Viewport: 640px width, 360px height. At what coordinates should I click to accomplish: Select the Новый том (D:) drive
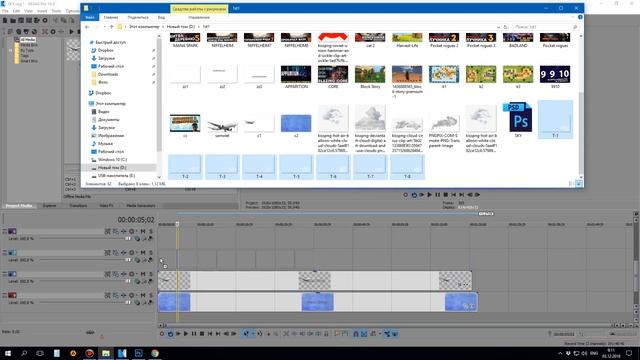click(112, 168)
